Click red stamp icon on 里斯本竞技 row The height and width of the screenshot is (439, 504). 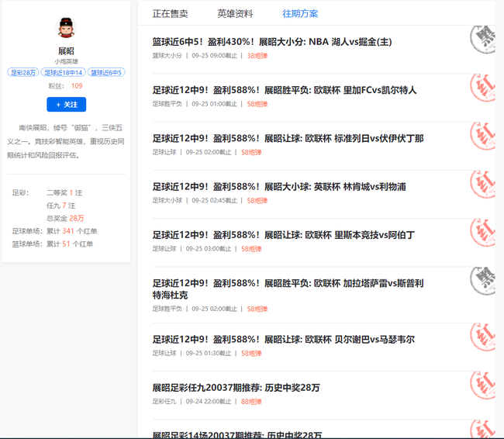tap(482, 232)
